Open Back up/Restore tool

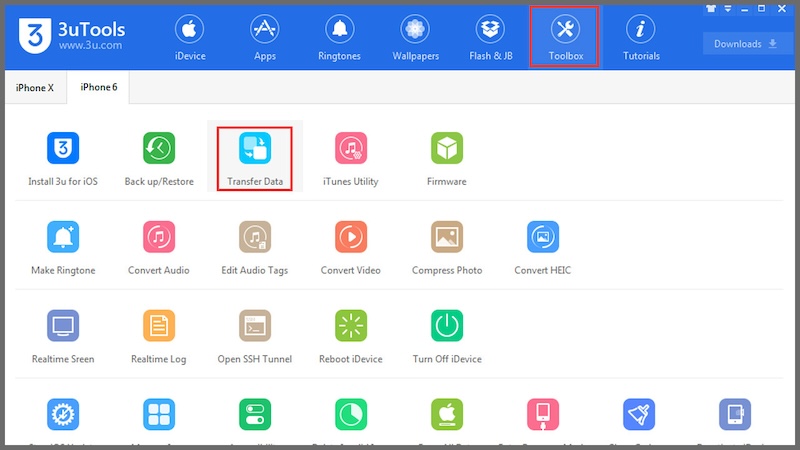(159, 159)
